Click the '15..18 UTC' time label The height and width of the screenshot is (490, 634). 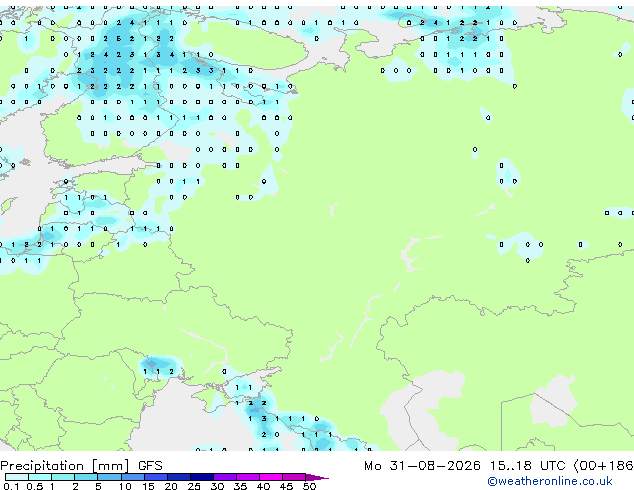point(527,466)
